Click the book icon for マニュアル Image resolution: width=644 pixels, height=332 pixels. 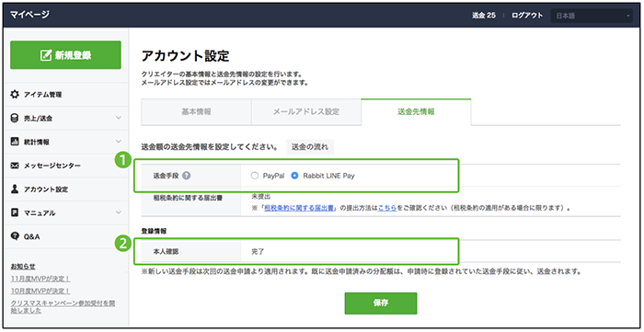click(x=15, y=213)
